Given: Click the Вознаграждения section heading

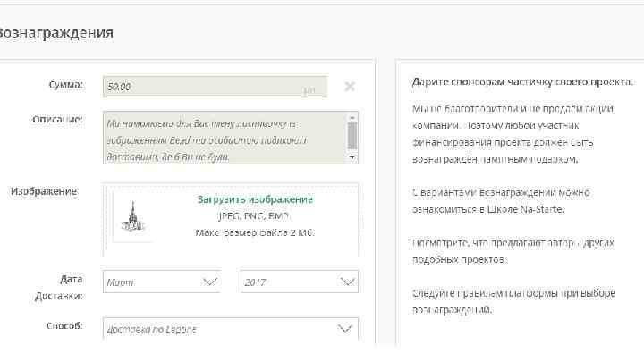Looking at the screenshot, I should 55,33.
